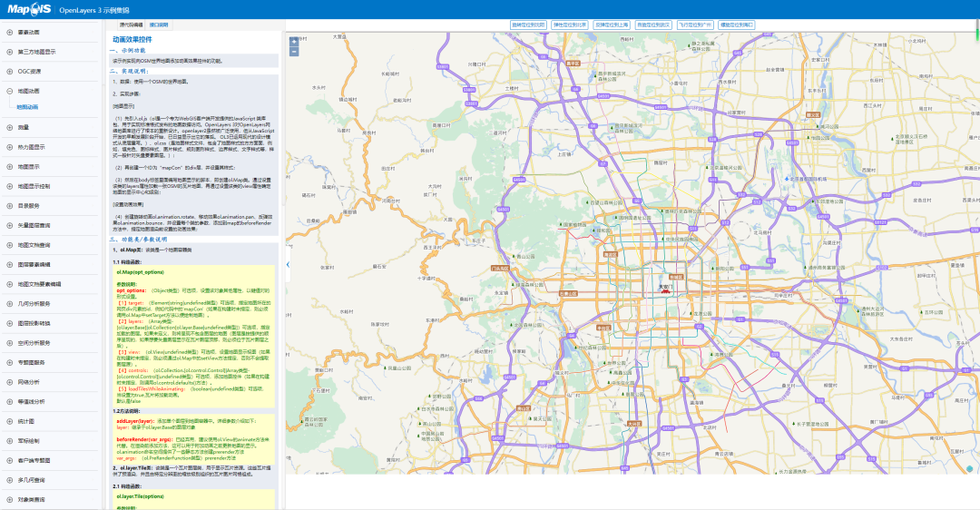
Task: Select 地图文档要素编辑 in the sidebar
Action: click(39, 284)
